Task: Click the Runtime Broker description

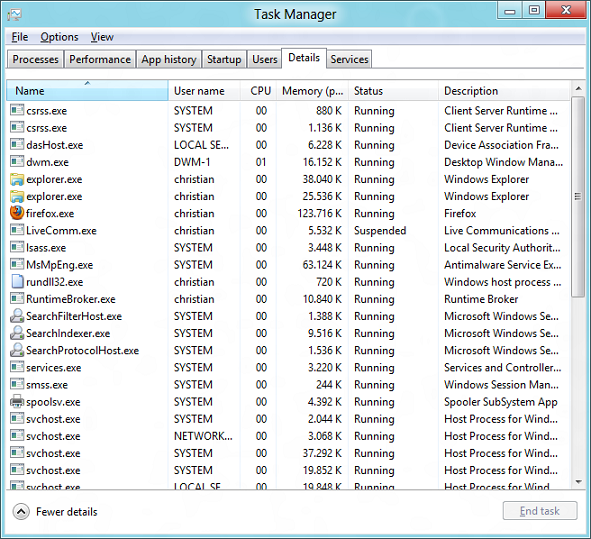Action: [481, 299]
